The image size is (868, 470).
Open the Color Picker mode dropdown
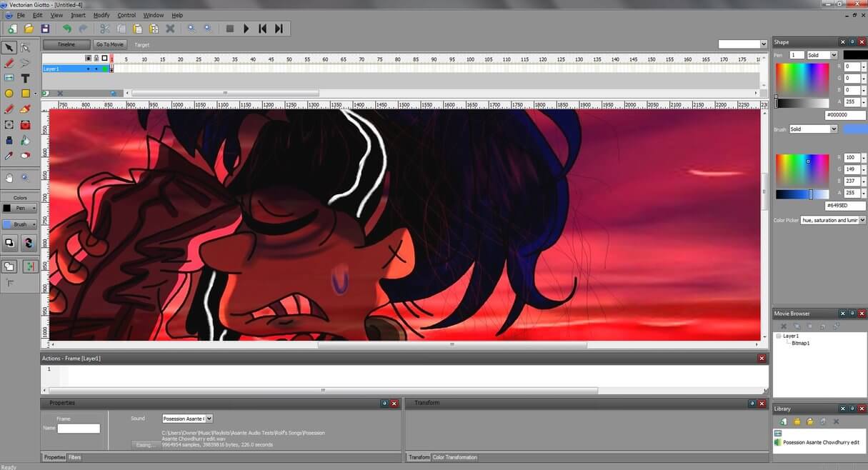click(x=833, y=220)
